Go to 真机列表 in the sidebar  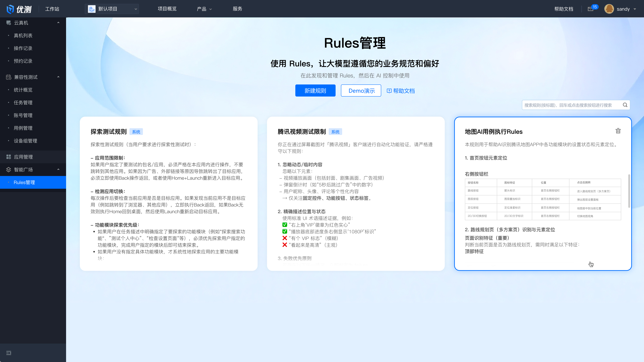(23, 36)
